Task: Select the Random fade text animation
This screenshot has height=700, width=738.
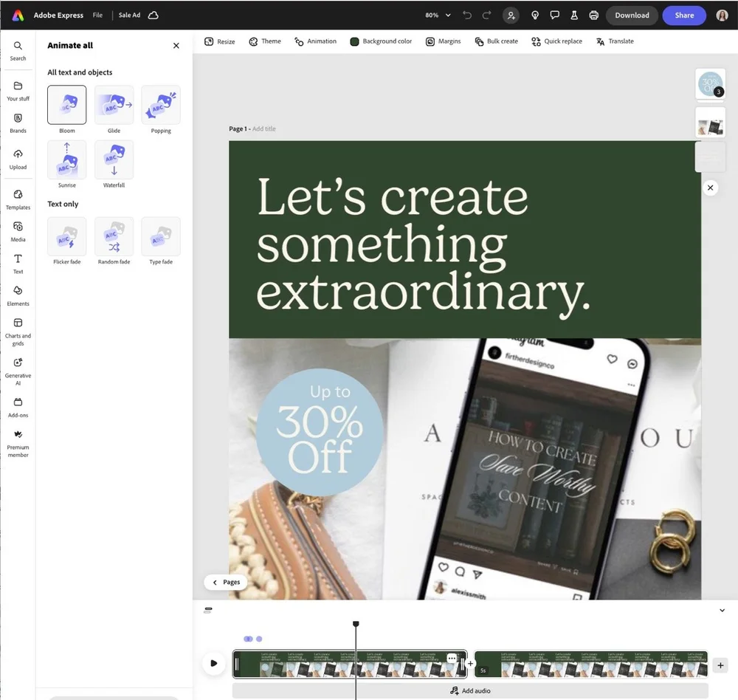Action: (x=114, y=236)
